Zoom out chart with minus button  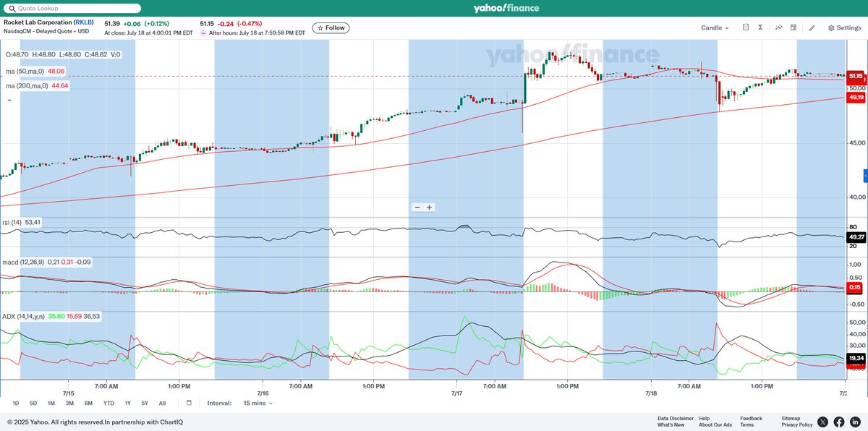(417, 208)
